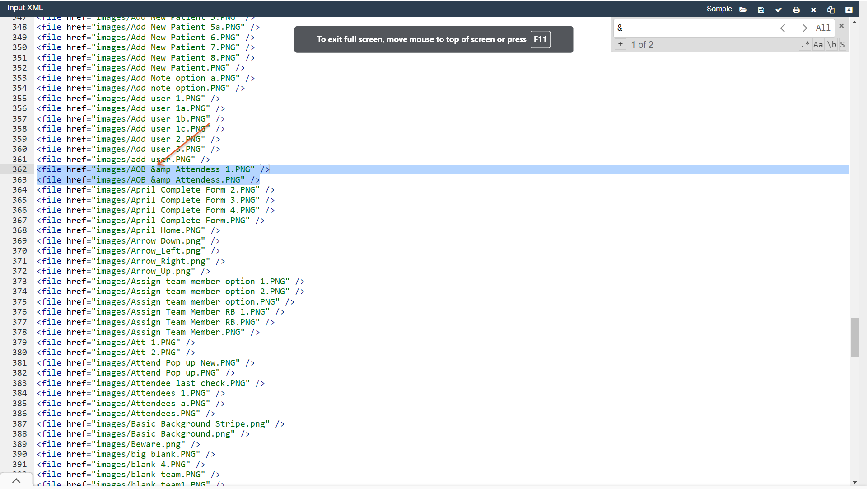The height and width of the screenshot is (489, 868).
Task: Load the Sample XML
Action: pyautogui.click(x=719, y=9)
